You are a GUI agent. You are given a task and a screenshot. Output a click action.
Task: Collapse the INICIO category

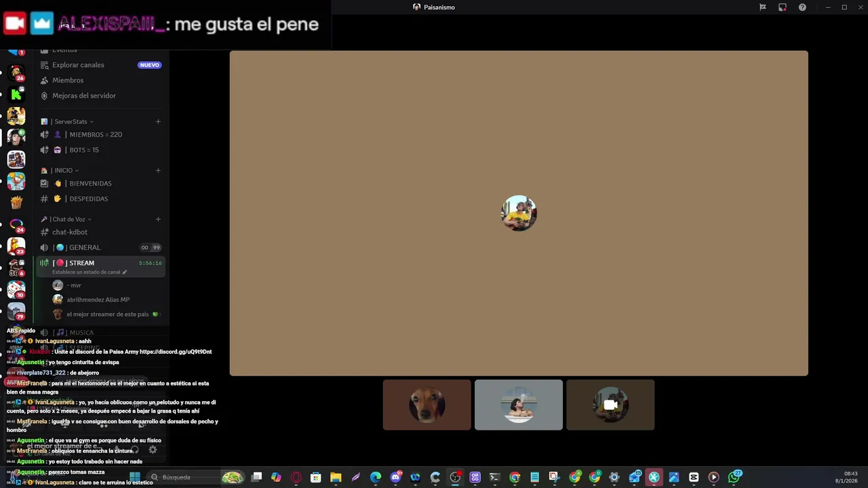pos(60,171)
